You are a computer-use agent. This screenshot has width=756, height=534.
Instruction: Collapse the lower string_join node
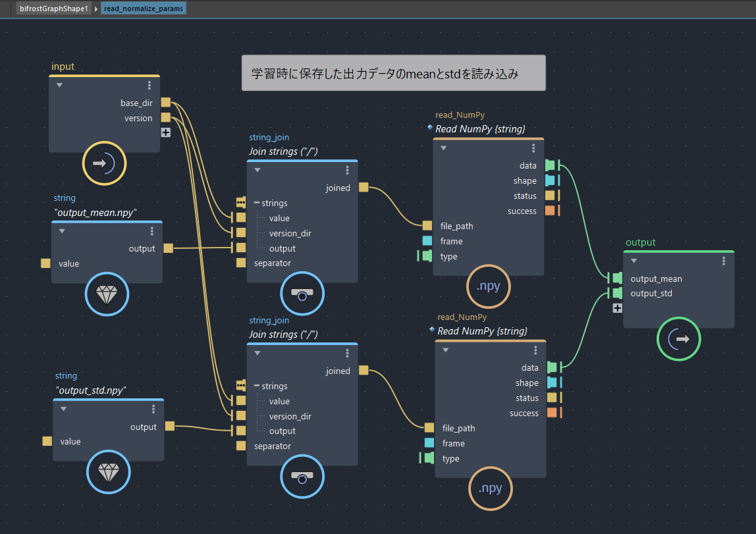tap(257, 354)
